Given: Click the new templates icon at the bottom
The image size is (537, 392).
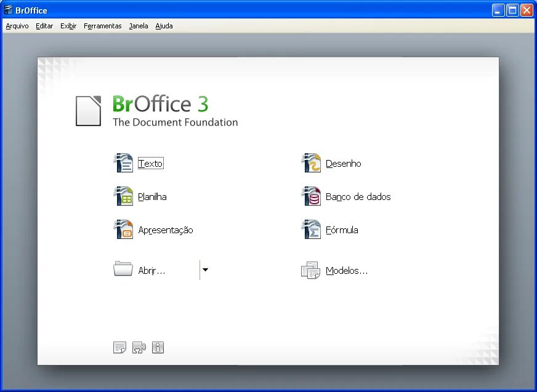Looking at the screenshot, I should tap(119, 348).
